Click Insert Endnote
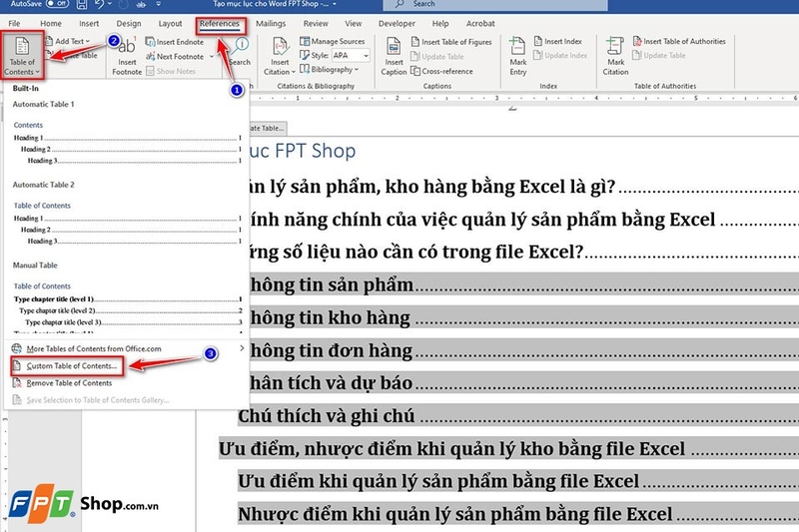The height and width of the screenshot is (532, 799). click(174, 42)
